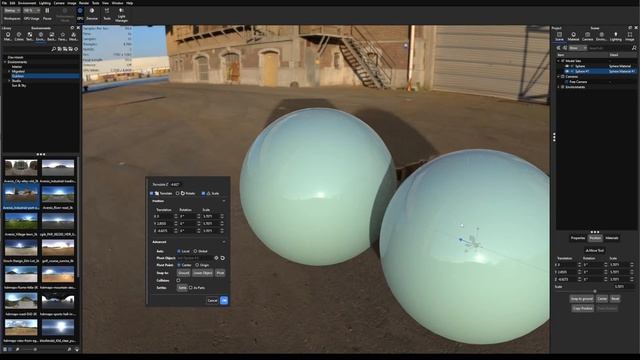Select Center pivot point radio
Screen dimensions: 640x360
click(x=179, y=265)
